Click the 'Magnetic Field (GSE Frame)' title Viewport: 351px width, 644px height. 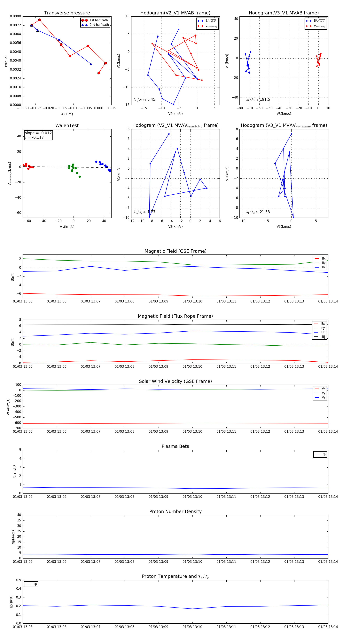tap(175, 251)
